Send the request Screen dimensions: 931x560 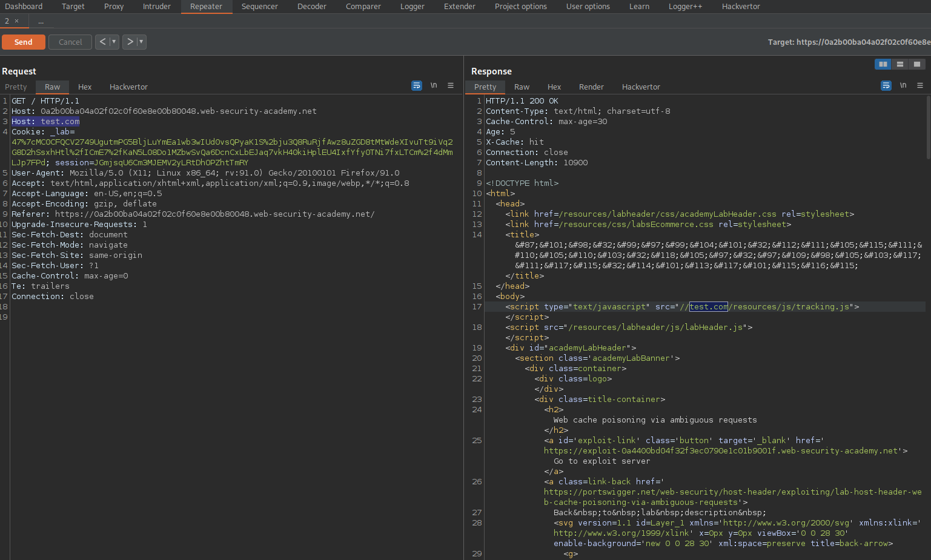click(x=24, y=42)
